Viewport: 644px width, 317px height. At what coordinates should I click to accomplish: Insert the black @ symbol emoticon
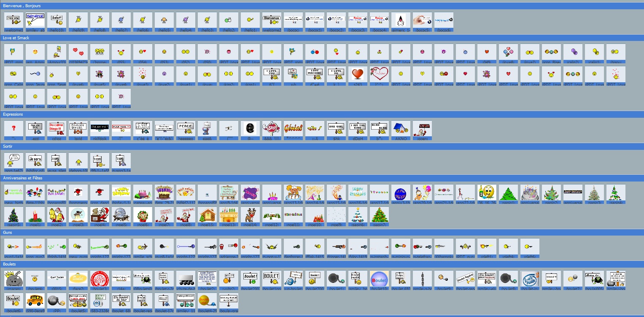coord(251,129)
